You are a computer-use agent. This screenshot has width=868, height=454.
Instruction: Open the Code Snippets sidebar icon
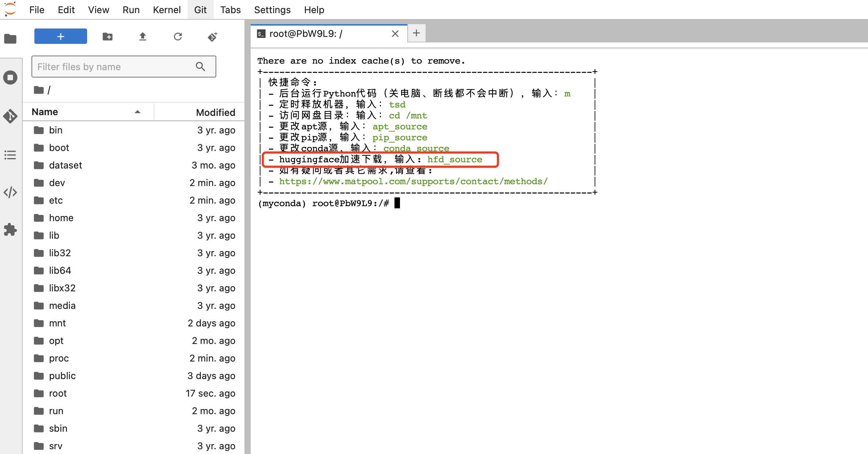click(10, 192)
